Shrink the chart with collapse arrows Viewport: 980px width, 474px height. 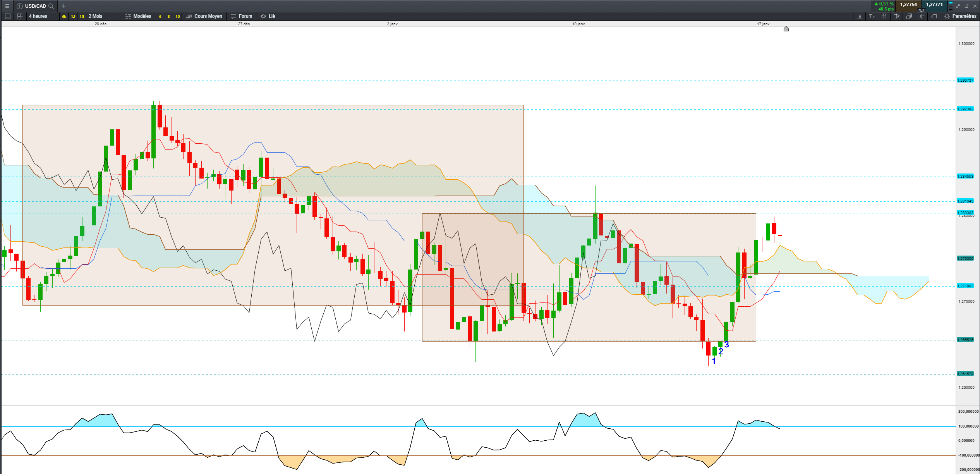point(958,6)
